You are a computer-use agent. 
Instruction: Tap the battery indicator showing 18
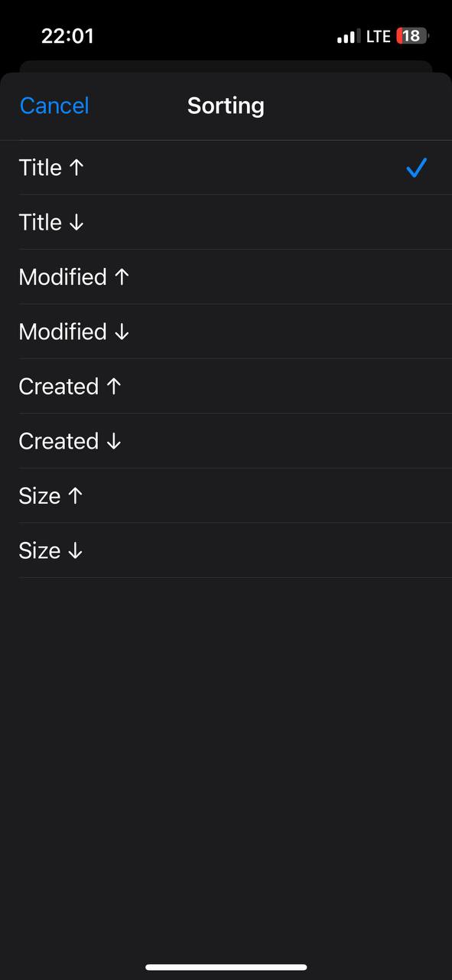tap(412, 36)
